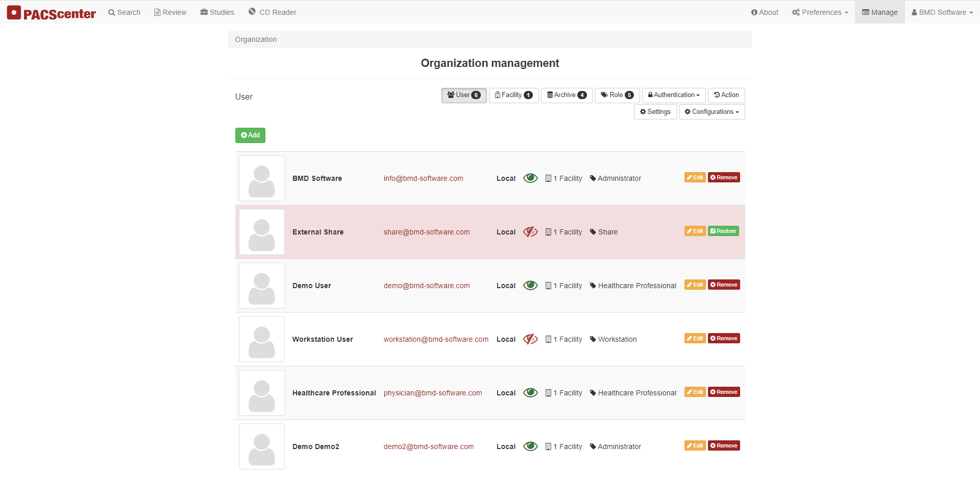Viewport: 980px width, 494px height.
Task: Open the BMD Software account menu
Action: (x=942, y=12)
